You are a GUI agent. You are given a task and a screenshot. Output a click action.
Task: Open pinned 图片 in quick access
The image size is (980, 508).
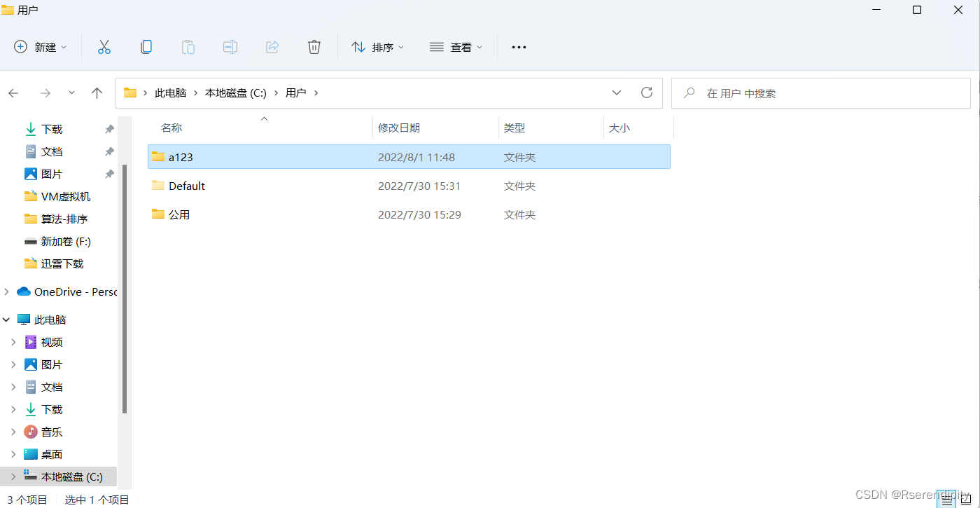[52, 174]
